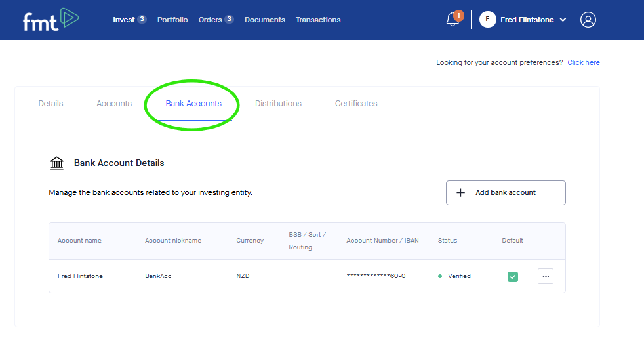Click the Add bank account button
This screenshot has width=644, height=347.
click(506, 193)
